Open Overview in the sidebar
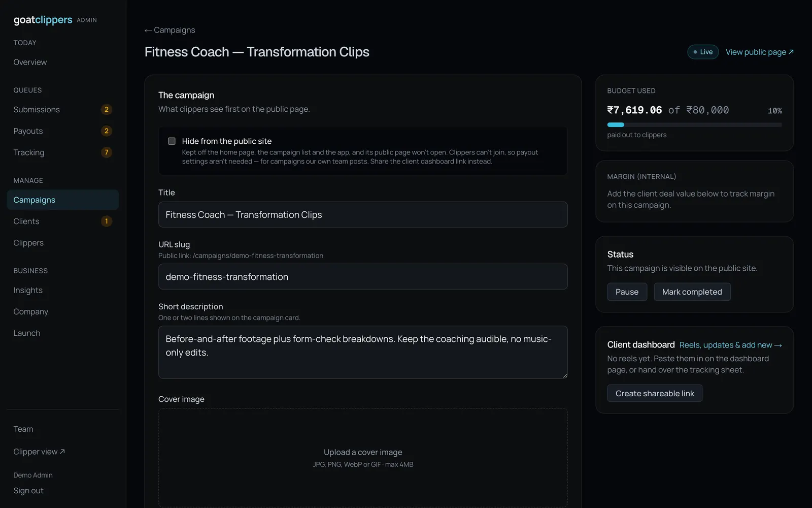The height and width of the screenshot is (508, 812). [x=63, y=62]
